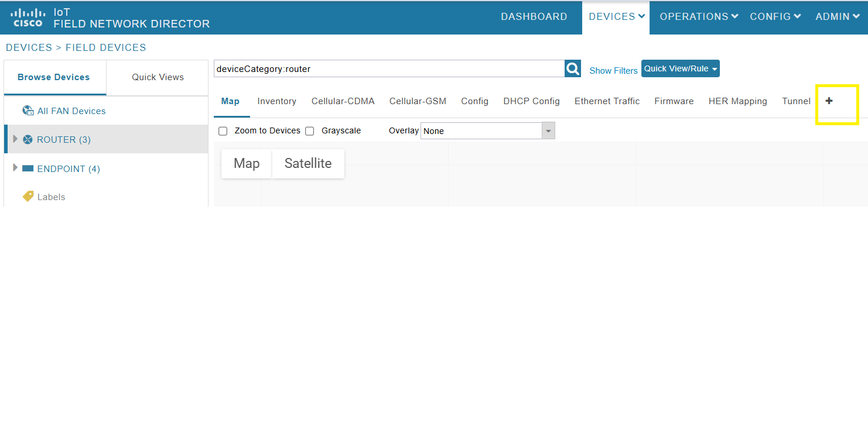The image size is (868, 423).
Task: Switch map view to Satellite
Action: (308, 163)
